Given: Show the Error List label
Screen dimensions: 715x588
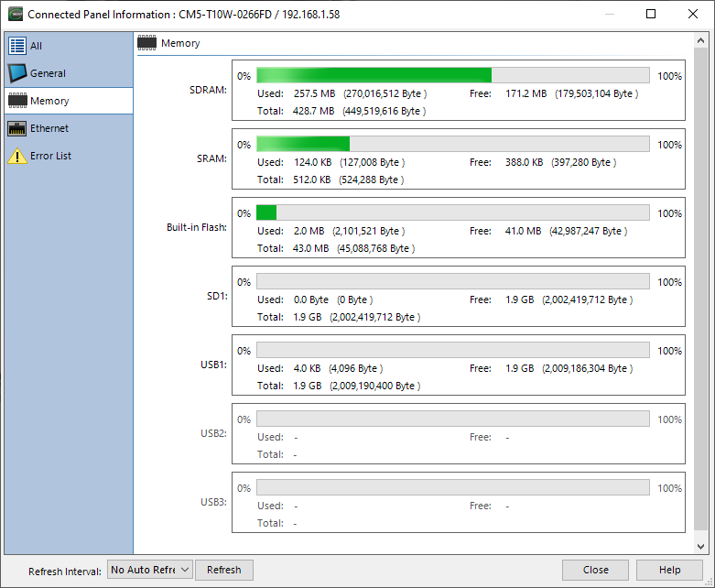Looking at the screenshot, I should pyautogui.click(x=50, y=156).
